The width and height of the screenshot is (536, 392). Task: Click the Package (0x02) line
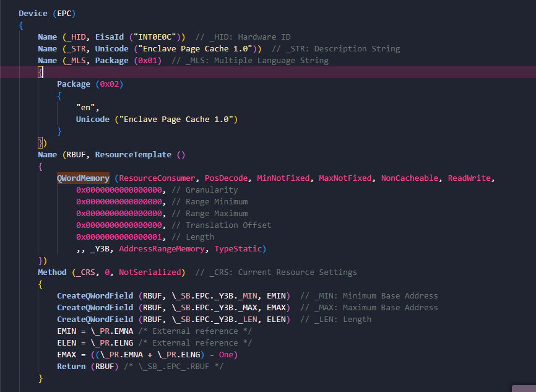(x=90, y=84)
